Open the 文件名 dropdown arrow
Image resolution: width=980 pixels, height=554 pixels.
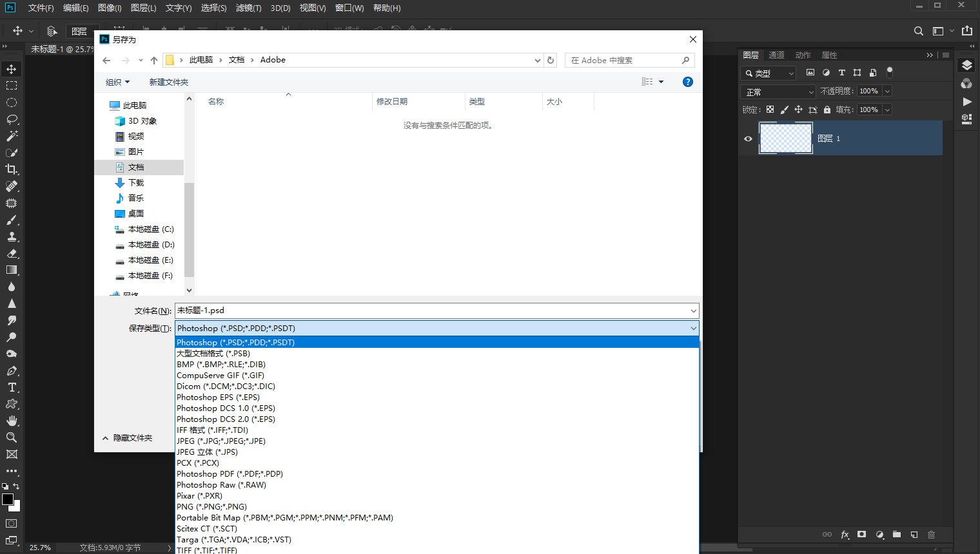pyautogui.click(x=693, y=310)
